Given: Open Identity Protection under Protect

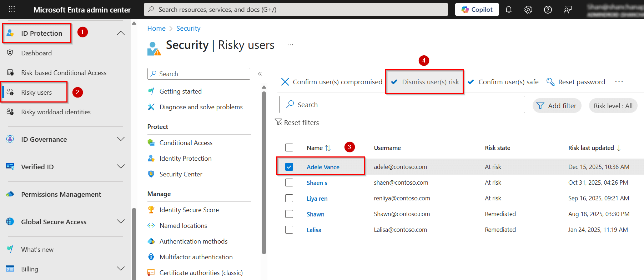Looking at the screenshot, I should tap(185, 159).
